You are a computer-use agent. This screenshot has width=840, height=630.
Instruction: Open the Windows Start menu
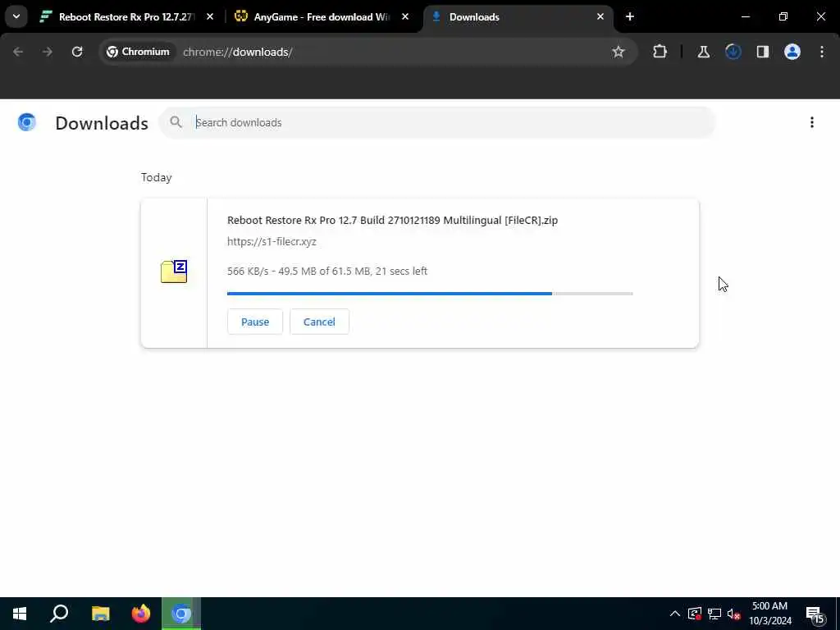(20, 614)
